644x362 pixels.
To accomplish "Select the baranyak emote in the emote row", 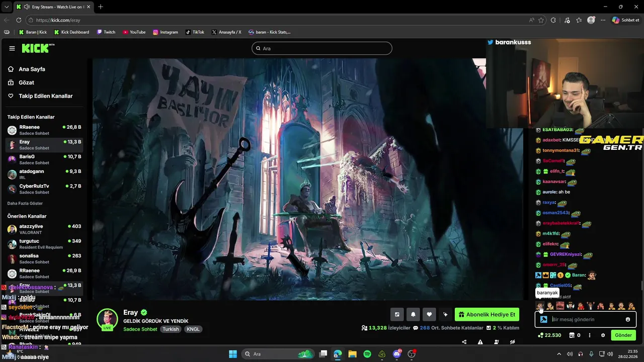I will tap(540, 306).
